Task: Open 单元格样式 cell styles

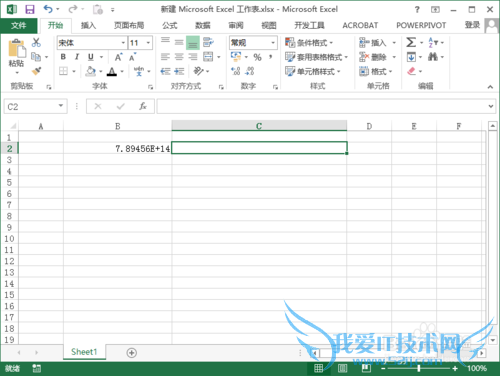Action: [313, 71]
